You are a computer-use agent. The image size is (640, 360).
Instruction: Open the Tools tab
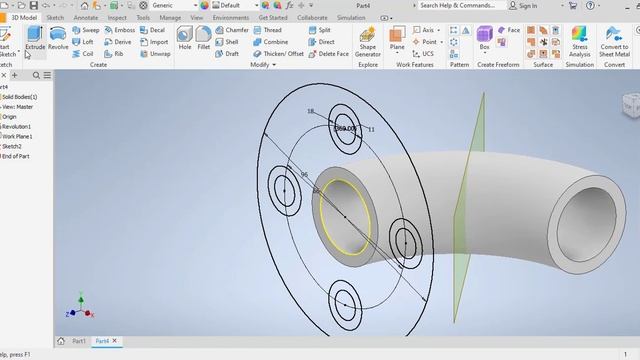pyautogui.click(x=143, y=18)
